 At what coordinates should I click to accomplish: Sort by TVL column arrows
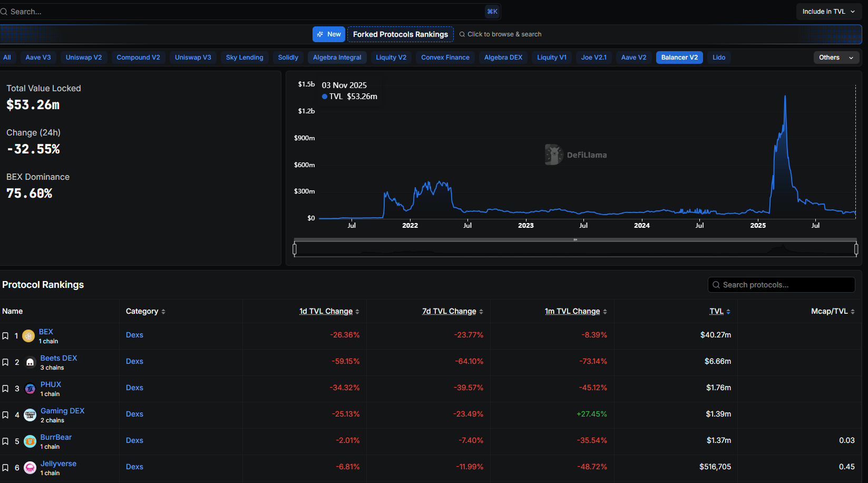(728, 312)
